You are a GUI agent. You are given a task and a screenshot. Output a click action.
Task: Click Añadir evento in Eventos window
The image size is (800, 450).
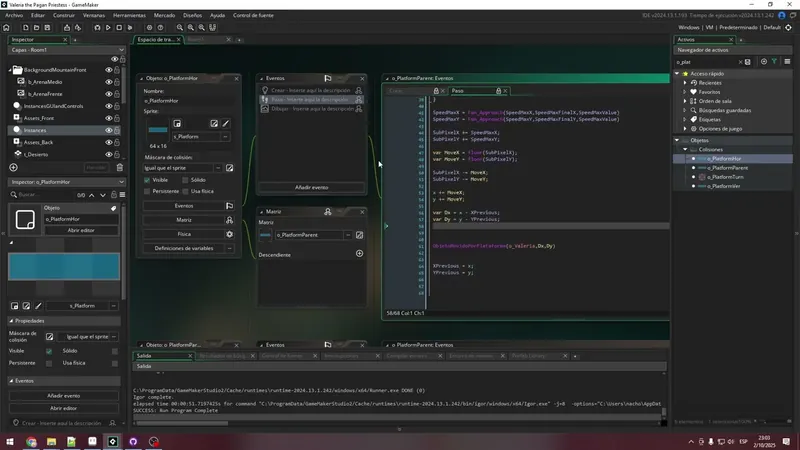click(x=312, y=187)
